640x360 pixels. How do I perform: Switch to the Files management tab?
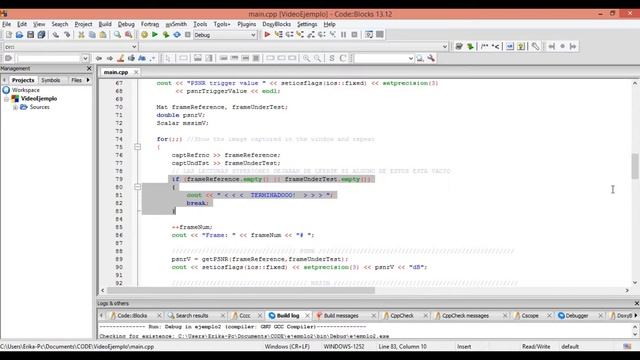76,80
